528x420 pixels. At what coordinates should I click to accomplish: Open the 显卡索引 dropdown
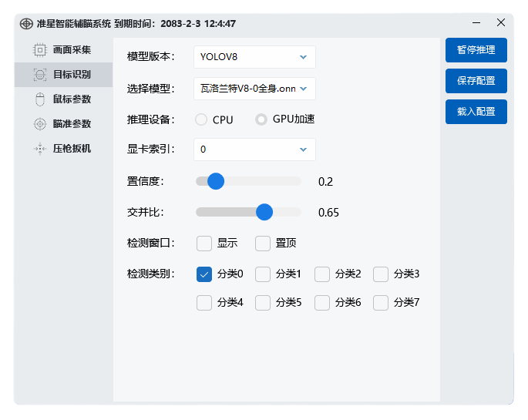tap(254, 150)
